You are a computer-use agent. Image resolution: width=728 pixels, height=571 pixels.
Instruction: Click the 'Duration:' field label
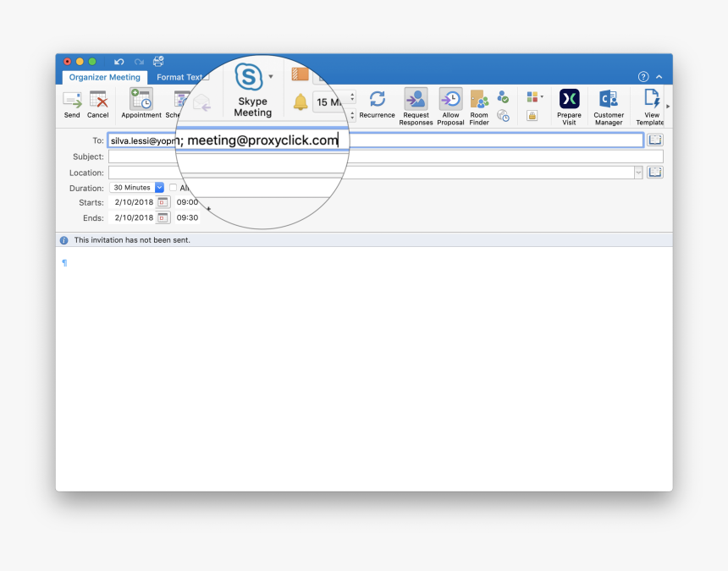tap(86, 189)
